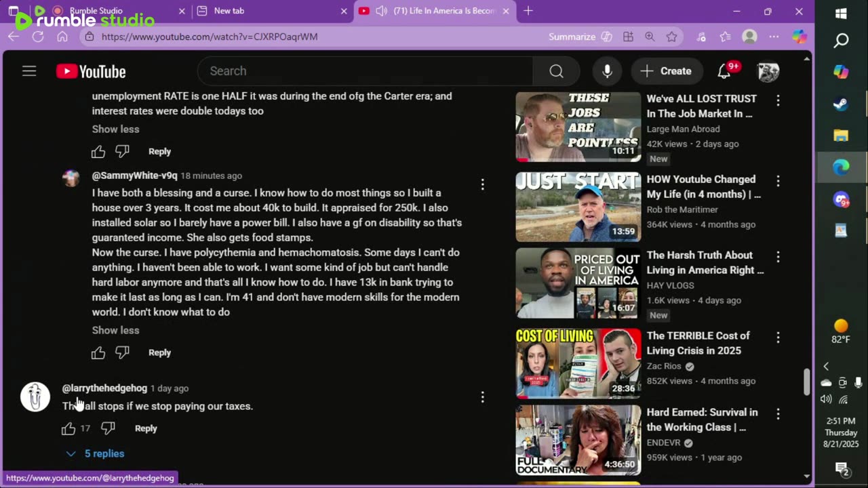Open YouTube notifications bell
This screenshot has width=868, height=488.
[724, 71]
